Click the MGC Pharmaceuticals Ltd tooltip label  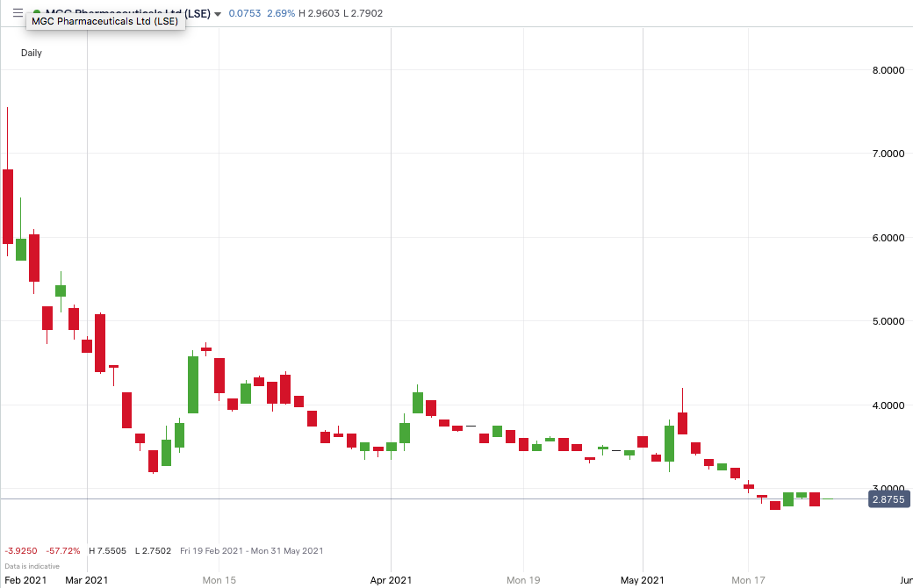tap(105, 22)
